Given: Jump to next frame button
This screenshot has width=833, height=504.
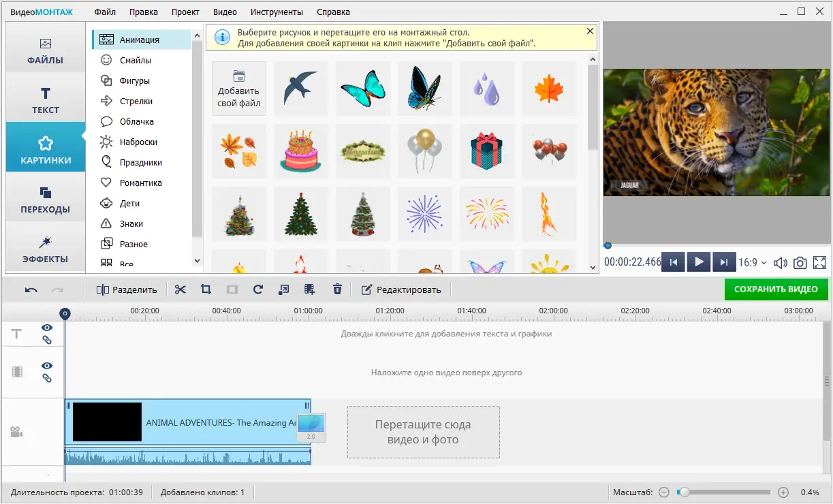Looking at the screenshot, I should pyautogui.click(x=724, y=262).
